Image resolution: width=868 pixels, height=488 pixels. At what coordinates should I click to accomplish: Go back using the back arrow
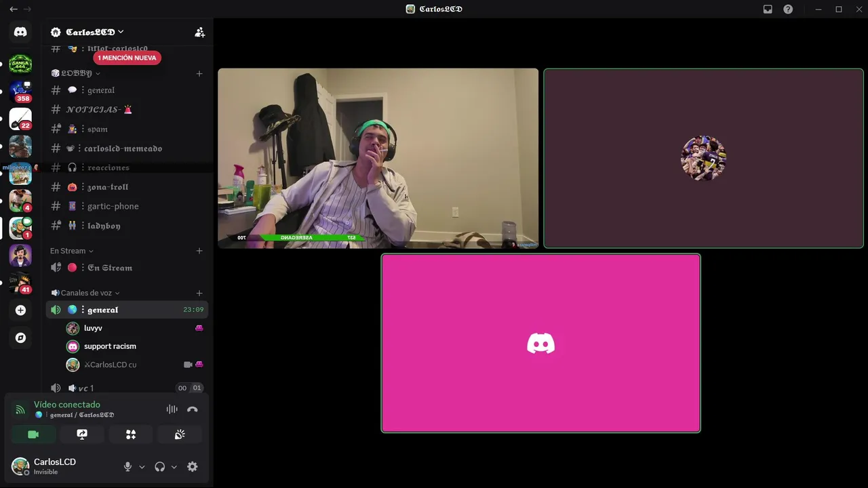(14, 9)
